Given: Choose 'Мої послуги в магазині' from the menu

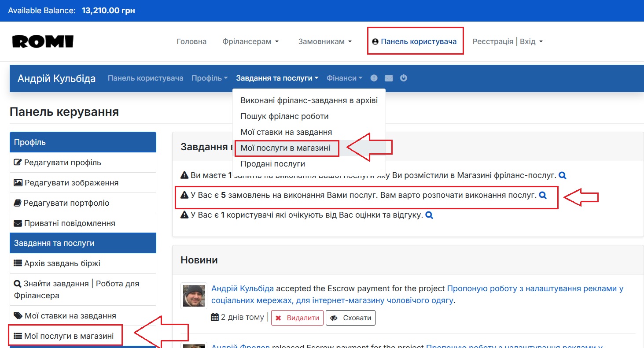Looking at the screenshot, I should click(287, 148).
